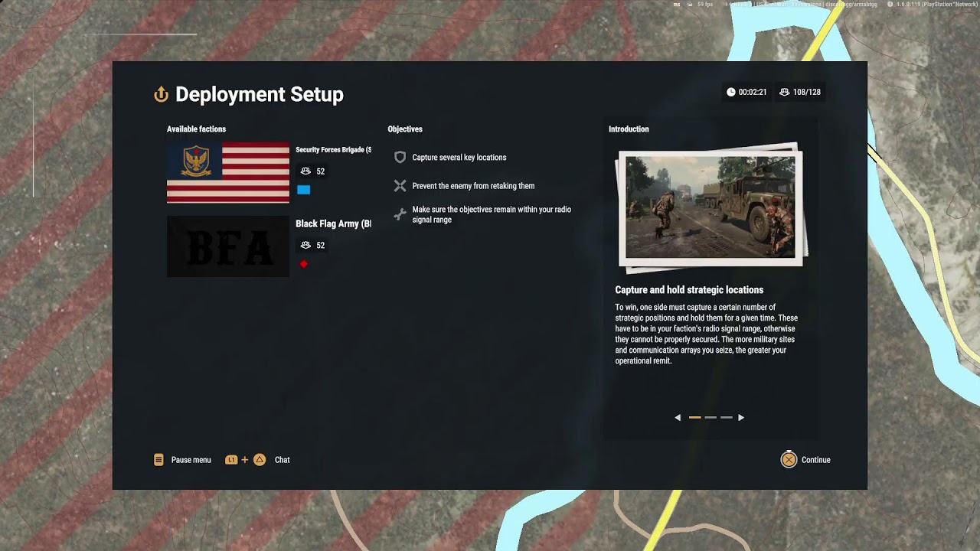Viewport: 980px width, 551px height.
Task: Click Capture and hold strategic locations heading
Action: pos(689,290)
